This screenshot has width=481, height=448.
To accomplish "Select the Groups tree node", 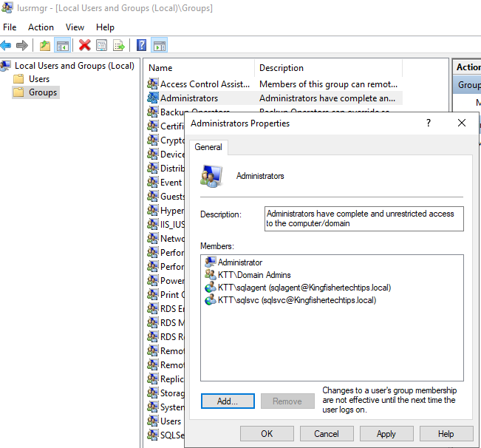I will (43, 92).
